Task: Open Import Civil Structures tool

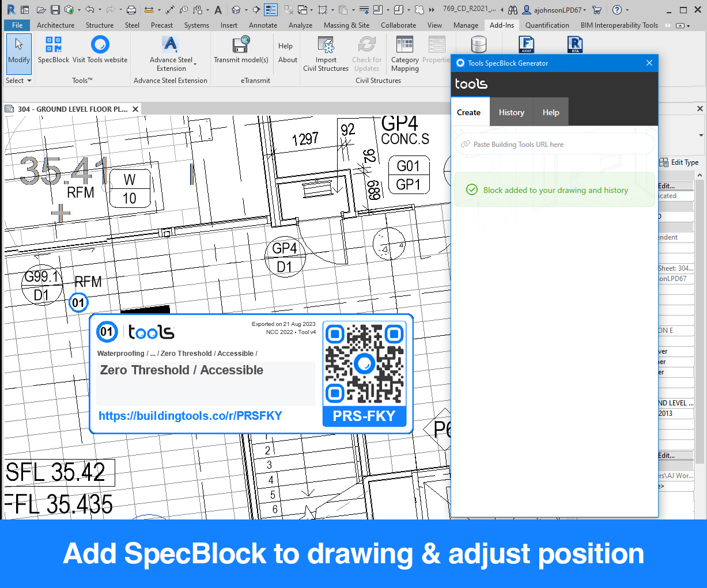Action: tap(326, 54)
